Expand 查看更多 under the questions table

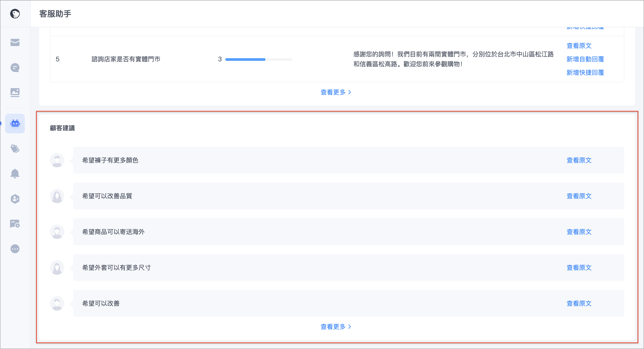click(x=336, y=92)
